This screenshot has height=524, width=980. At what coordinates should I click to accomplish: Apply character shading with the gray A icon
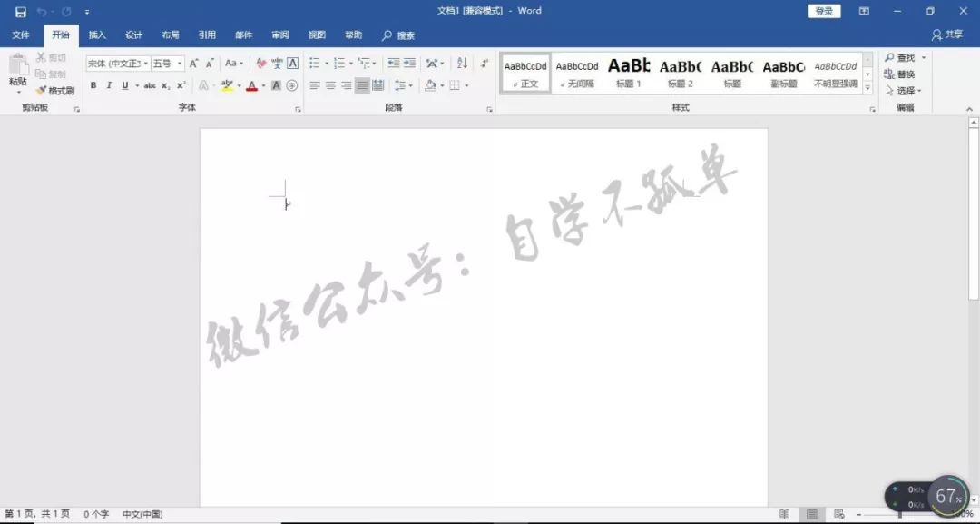(x=276, y=85)
